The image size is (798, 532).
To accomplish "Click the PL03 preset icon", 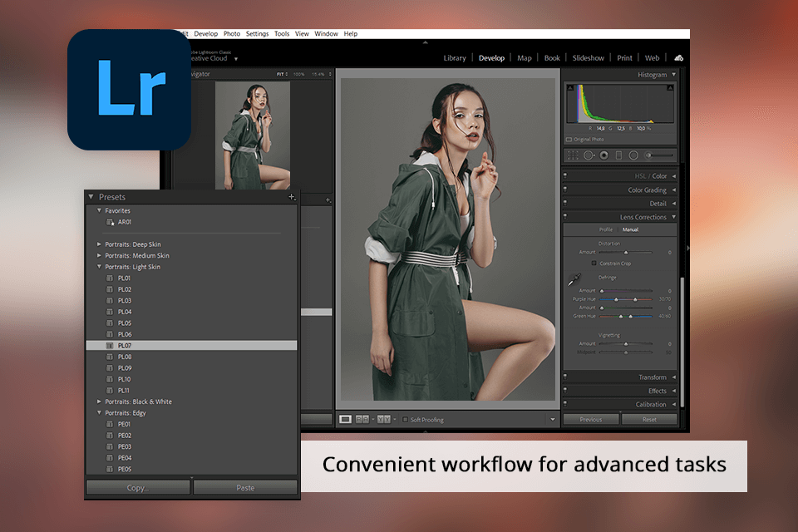I will (x=110, y=301).
